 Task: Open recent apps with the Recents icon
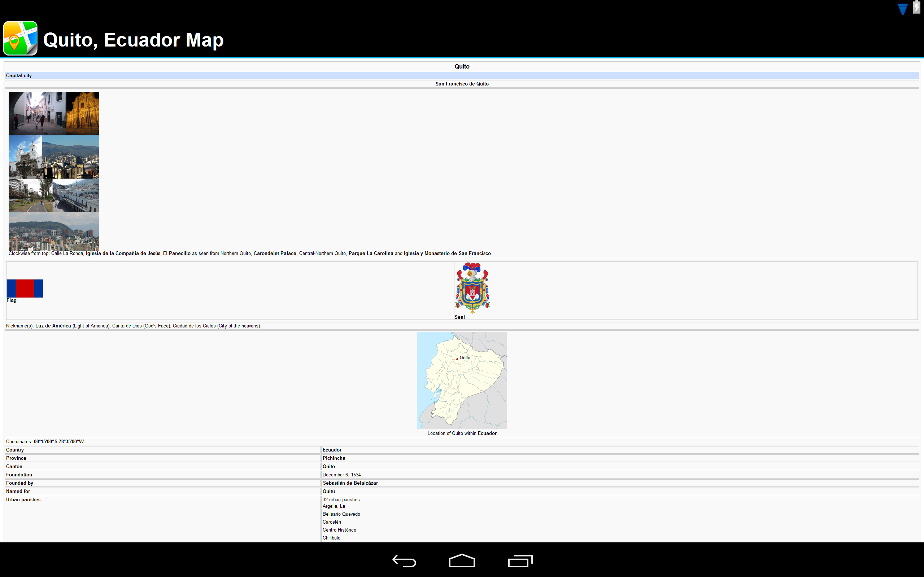point(520,561)
